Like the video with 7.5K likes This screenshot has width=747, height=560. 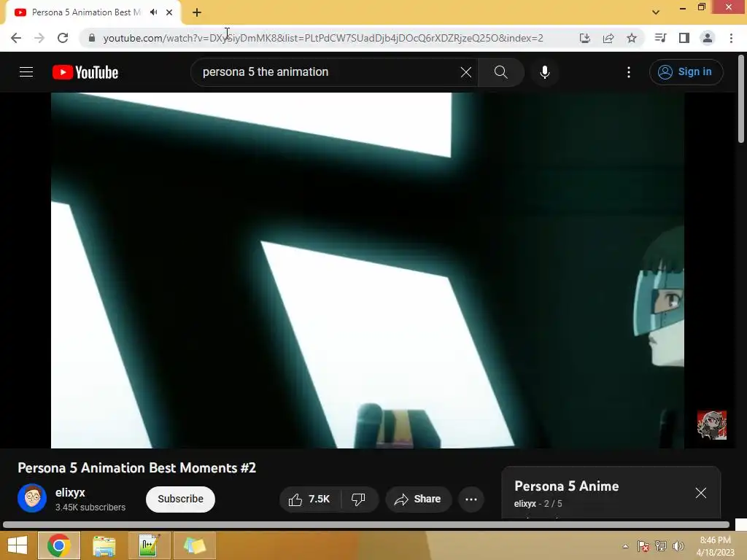coord(309,499)
